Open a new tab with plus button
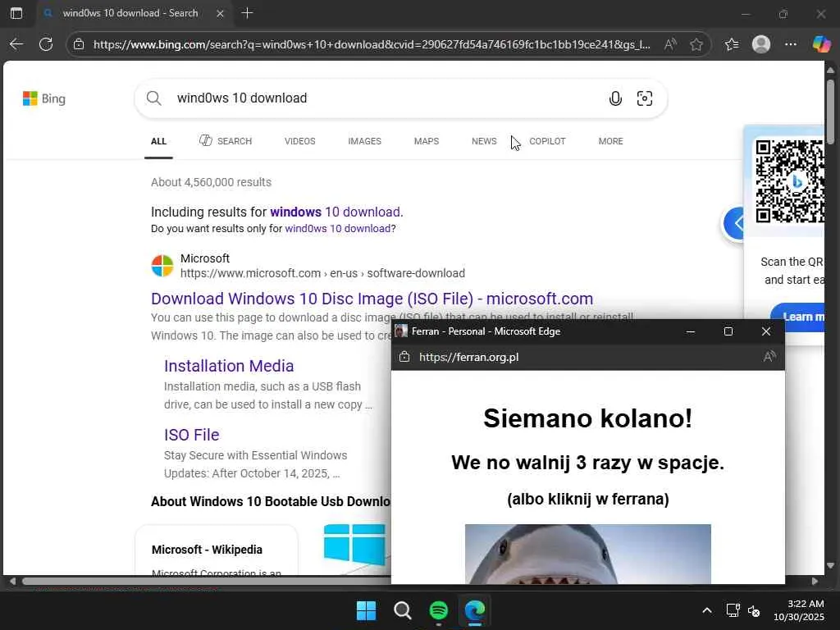The height and width of the screenshot is (630, 840). click(247, 13)
